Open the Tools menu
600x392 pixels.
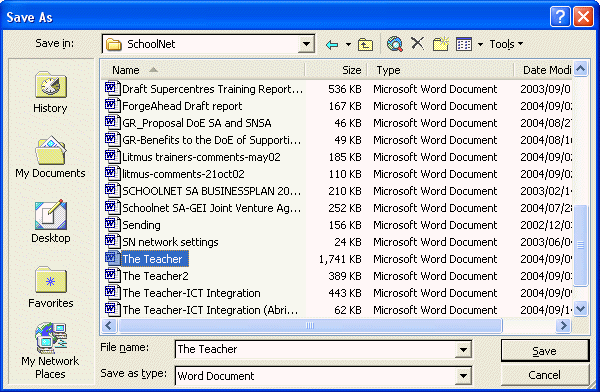point(506,44)
